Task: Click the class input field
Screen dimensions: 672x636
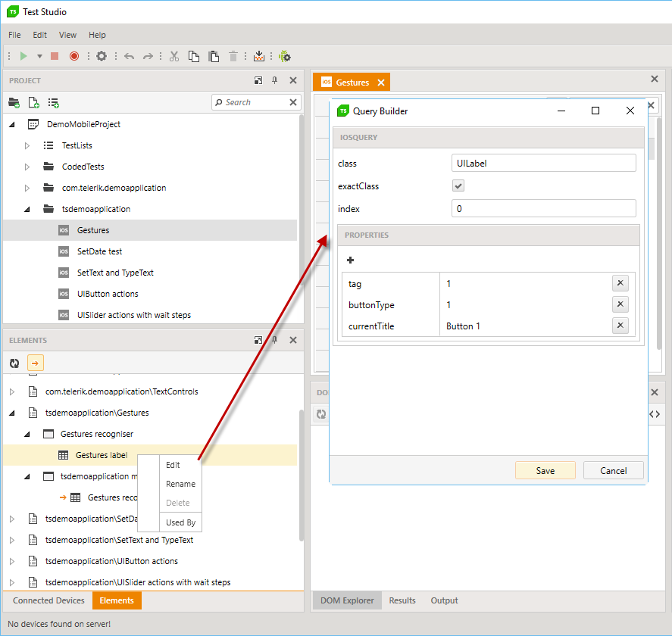Action: click(543, 164)
